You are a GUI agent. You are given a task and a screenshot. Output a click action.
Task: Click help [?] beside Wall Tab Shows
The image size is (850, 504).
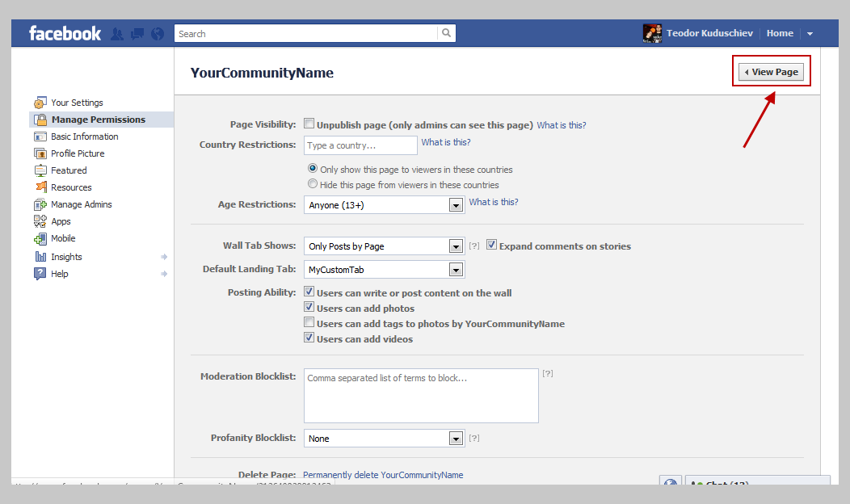pyautogui.click(x=474, y=246)
